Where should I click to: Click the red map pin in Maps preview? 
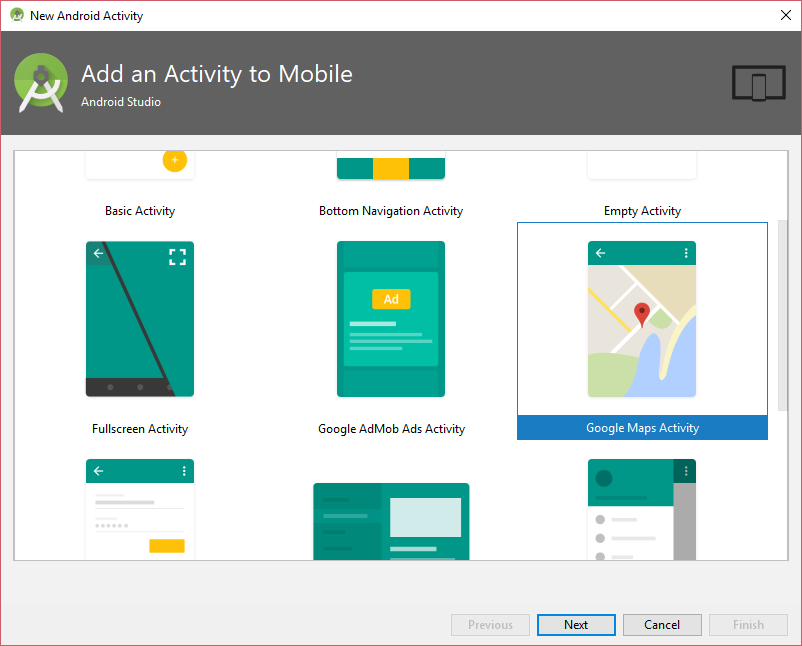pyautogui.click(x=641, y=312)
